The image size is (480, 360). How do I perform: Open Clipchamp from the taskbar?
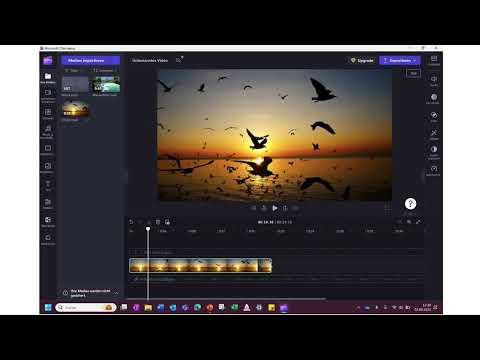pos(284,307)
